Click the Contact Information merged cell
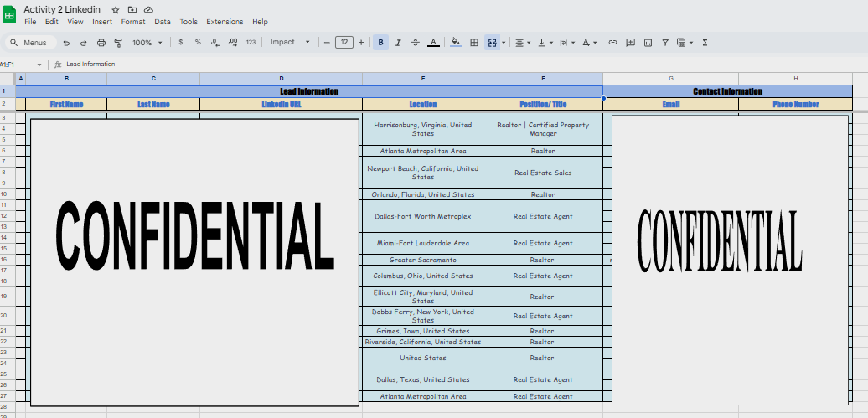This screenshot has width=868, height=418. click(x=727, y=91)
